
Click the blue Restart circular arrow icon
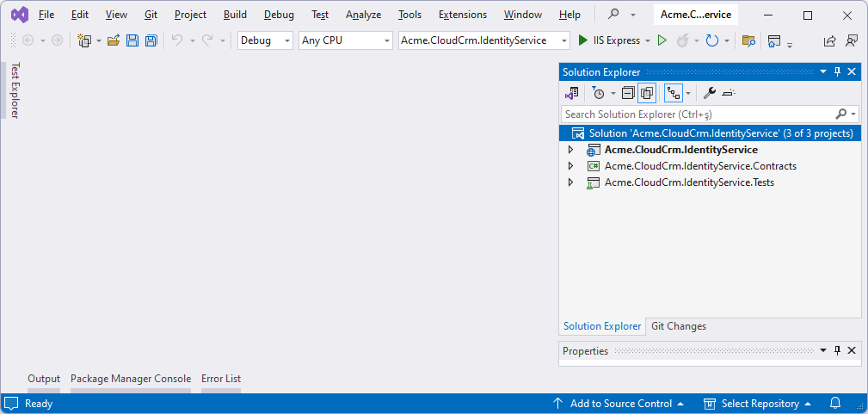(712, 40)
